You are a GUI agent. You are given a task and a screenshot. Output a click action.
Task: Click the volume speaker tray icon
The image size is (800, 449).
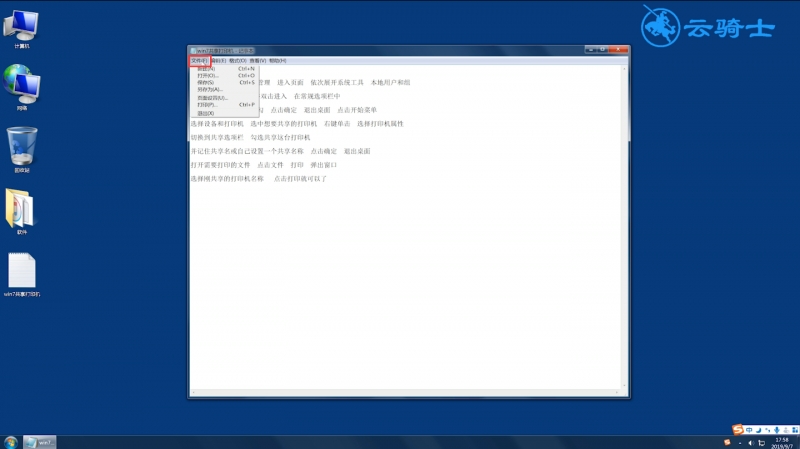click(x=751, y=443)
